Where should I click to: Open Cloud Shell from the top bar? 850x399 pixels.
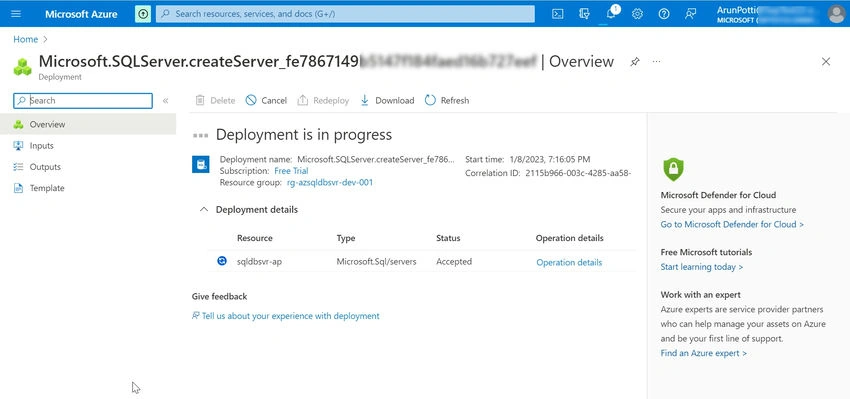pyautogui.click(x=557, y=14)
